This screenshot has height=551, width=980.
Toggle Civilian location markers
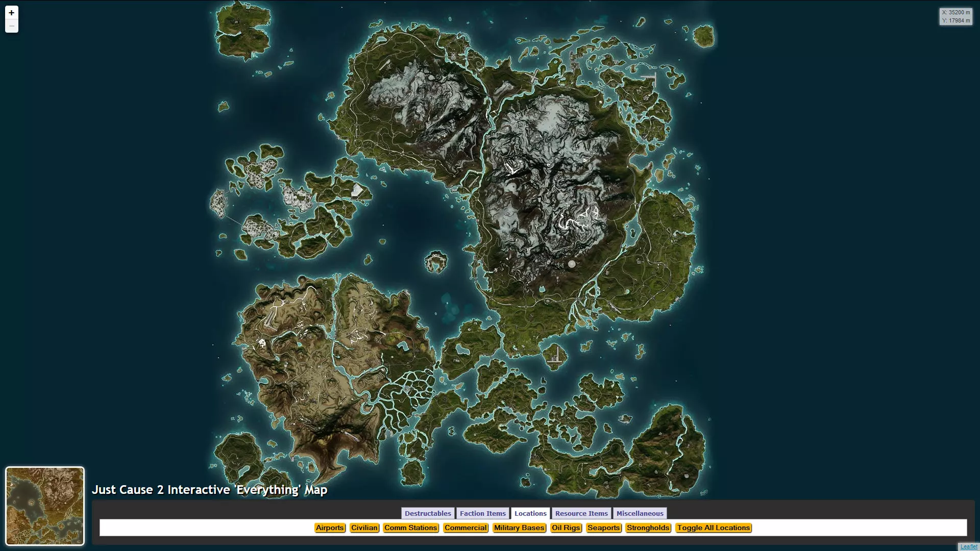[x=364, y=528]
